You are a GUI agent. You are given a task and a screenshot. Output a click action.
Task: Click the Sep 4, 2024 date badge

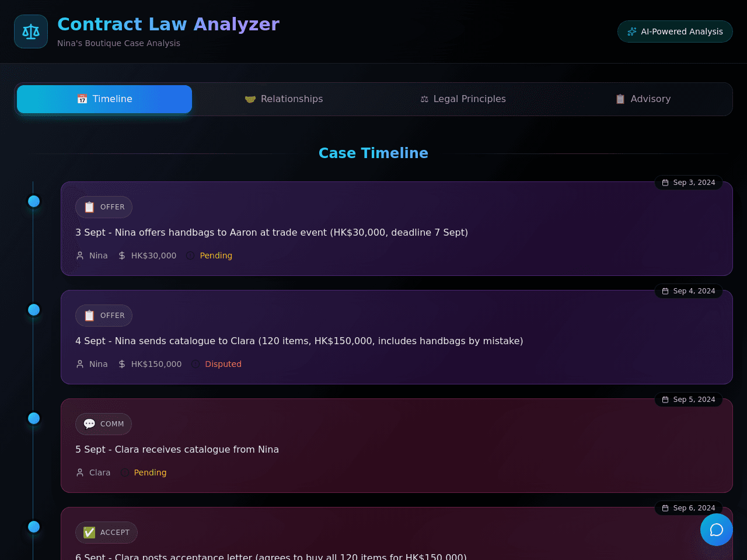coord(689,291)
